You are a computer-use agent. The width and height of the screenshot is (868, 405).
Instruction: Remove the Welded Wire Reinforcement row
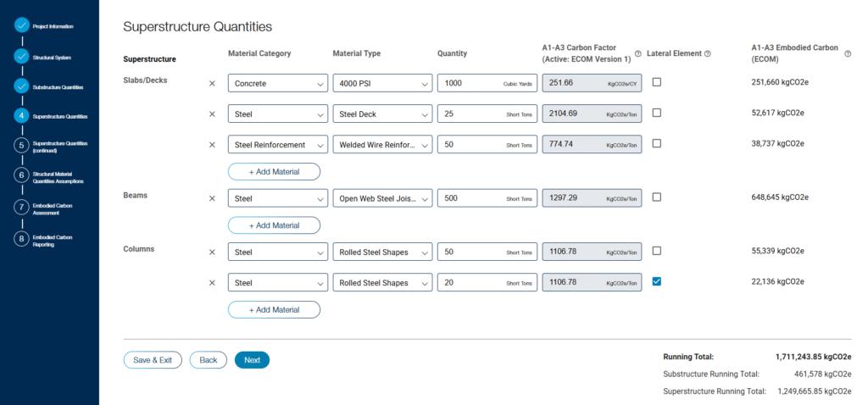(x=212, y=144)
